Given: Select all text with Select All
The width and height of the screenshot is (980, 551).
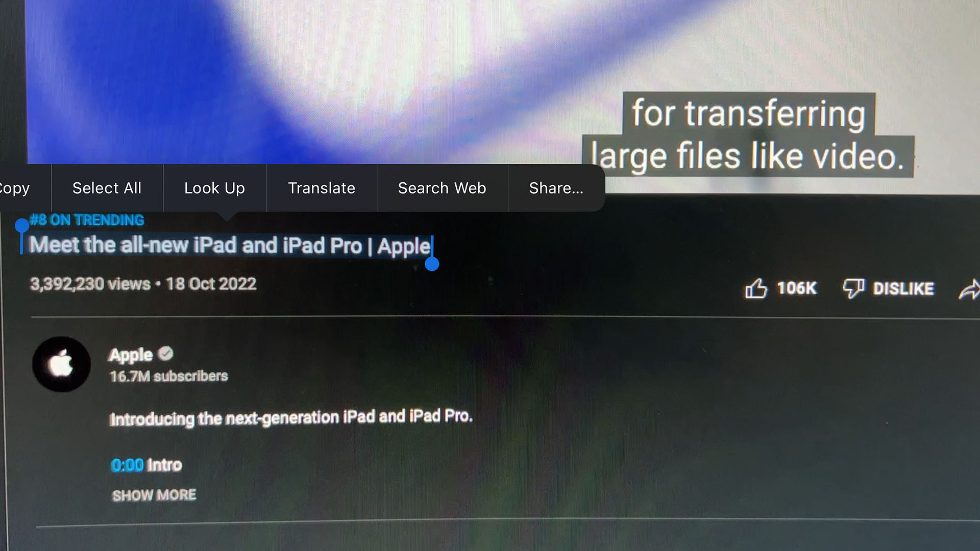Looking at the screenshot, I should [x=107, y=188].
